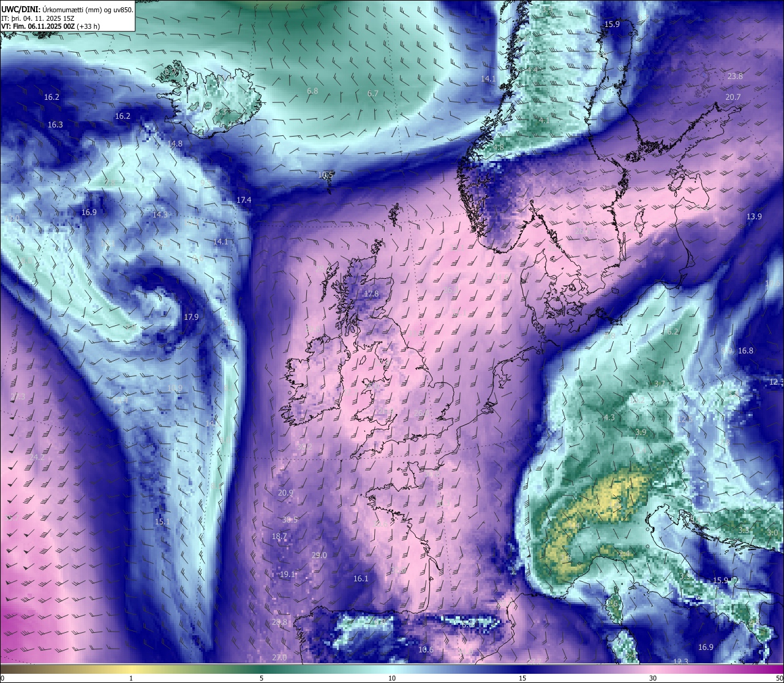784x683 pixels.
Task: Click the 27.0 value label
Action: pyautogui.click(x=279, y=658)
